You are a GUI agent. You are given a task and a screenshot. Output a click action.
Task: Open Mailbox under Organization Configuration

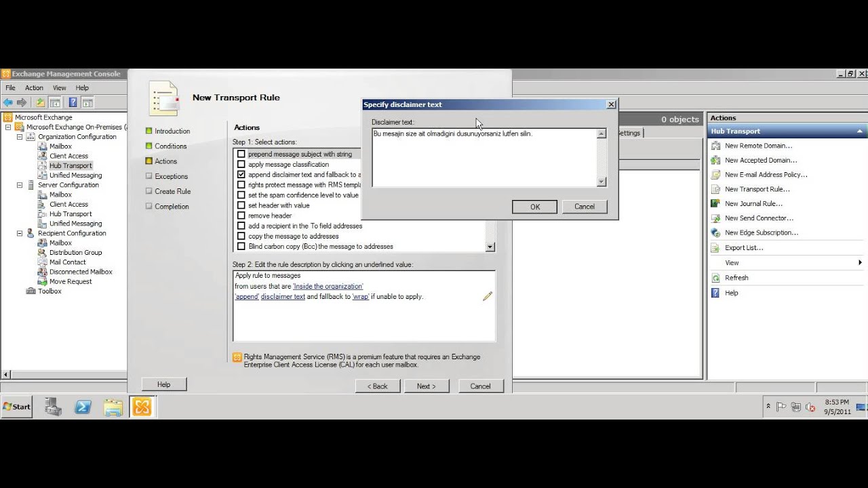point(60,146)
